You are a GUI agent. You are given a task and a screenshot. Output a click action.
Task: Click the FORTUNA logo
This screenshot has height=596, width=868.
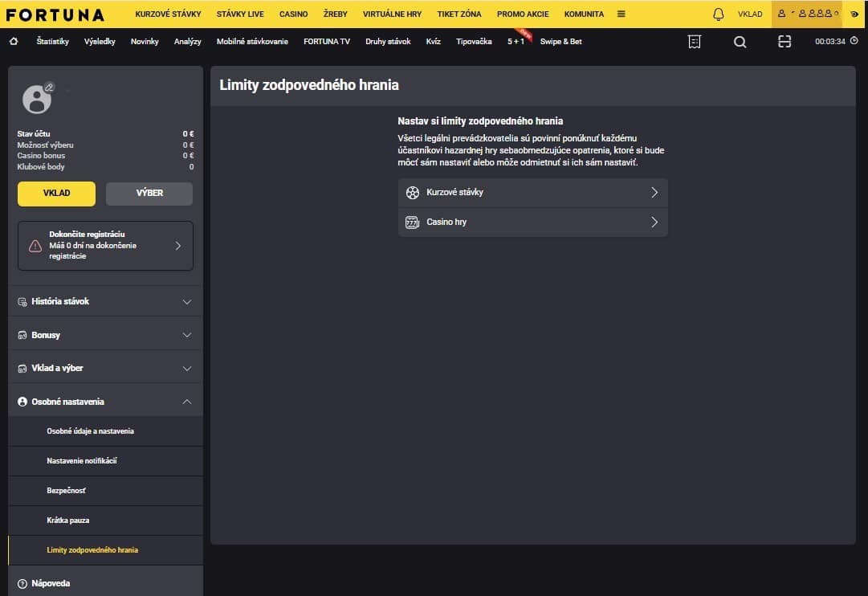tap(55, 14)
